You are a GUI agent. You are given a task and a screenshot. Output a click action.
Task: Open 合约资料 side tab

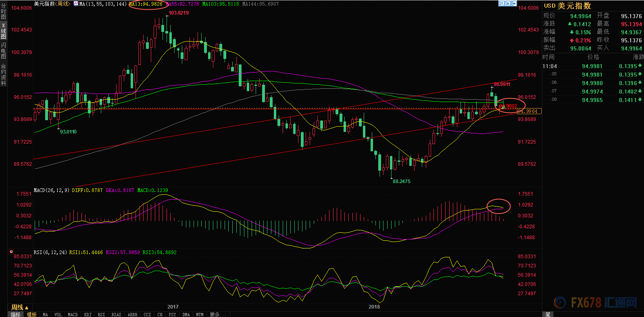pyautogui.click(x=4, y=75)
